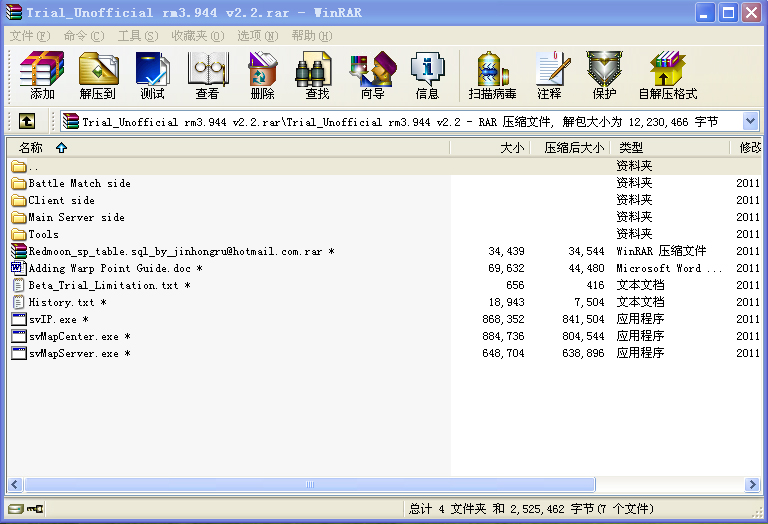
Task: Click the WinRAR 压缩文件 type cell
Action: [661, 251]
